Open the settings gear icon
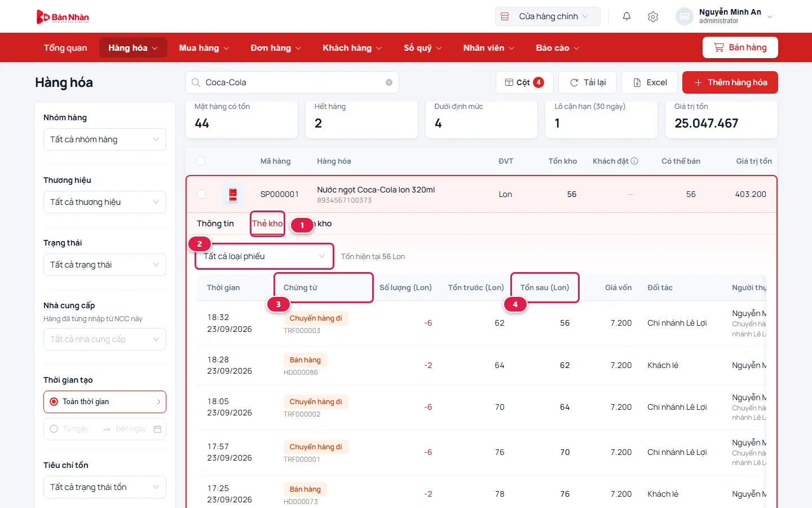Image resolution: width=812 pixels, height=508 pixels. (x=653, y=16)
